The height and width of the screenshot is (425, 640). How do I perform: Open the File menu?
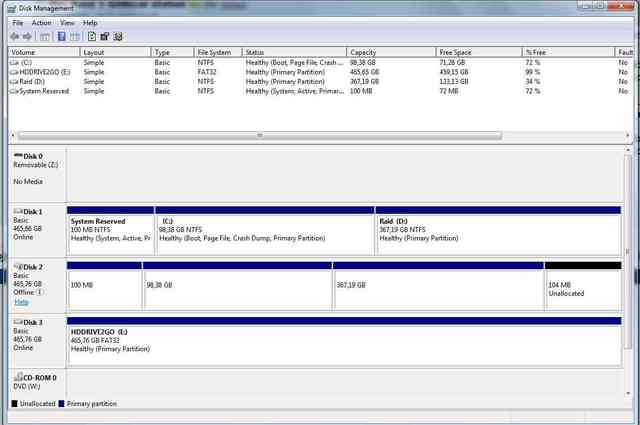[x=18, y=23]
